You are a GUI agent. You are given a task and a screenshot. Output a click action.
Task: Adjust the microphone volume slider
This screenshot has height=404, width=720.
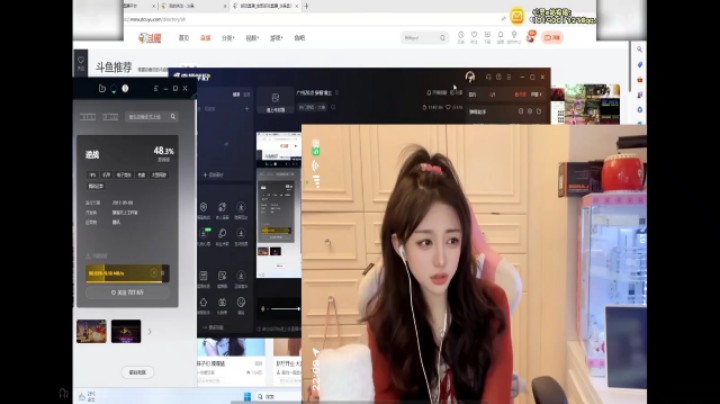pos(286,309)
